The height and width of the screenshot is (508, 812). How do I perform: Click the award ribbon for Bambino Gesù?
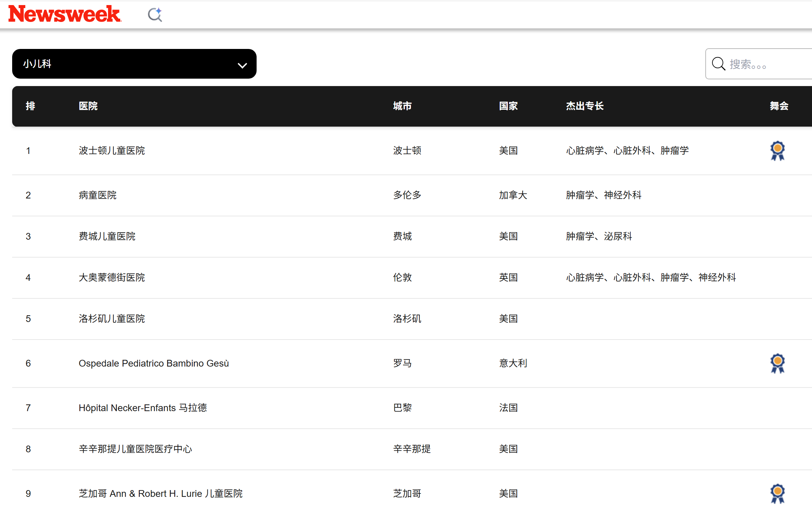(777, 363)
